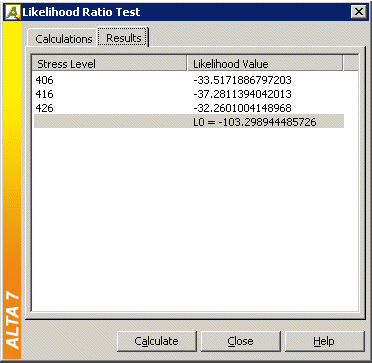This screenshot has height=363, width=372.
Task: Click the Stress Level column header
Action: pos(109,63)
